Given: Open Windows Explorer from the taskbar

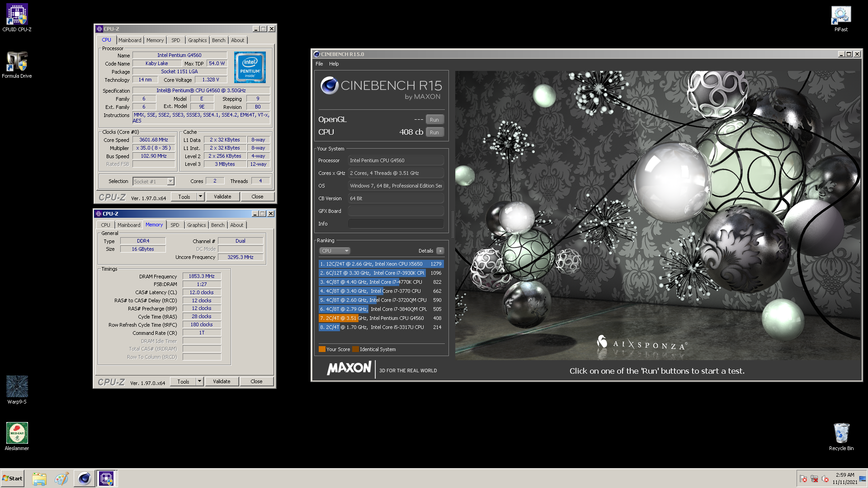Looking at the screenshot, I should 39,479.
